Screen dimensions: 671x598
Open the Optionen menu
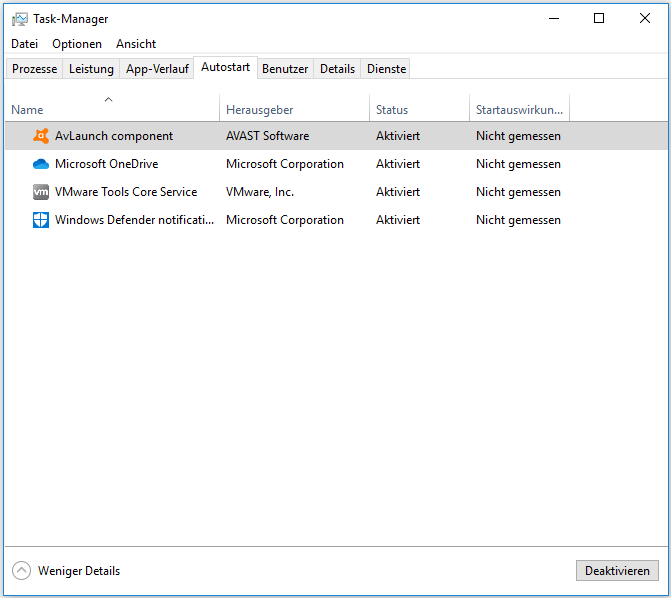(x=77, y=44)
